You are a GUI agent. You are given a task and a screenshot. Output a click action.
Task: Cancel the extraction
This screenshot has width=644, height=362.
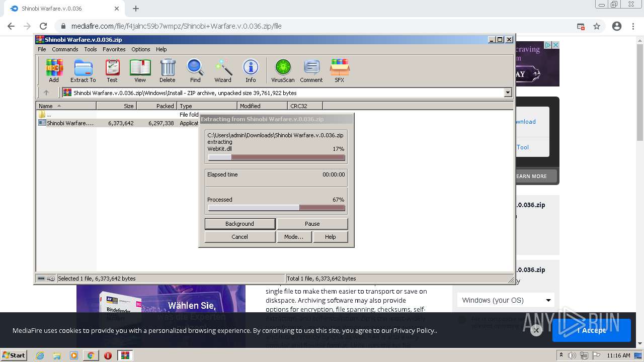(239, 237)
